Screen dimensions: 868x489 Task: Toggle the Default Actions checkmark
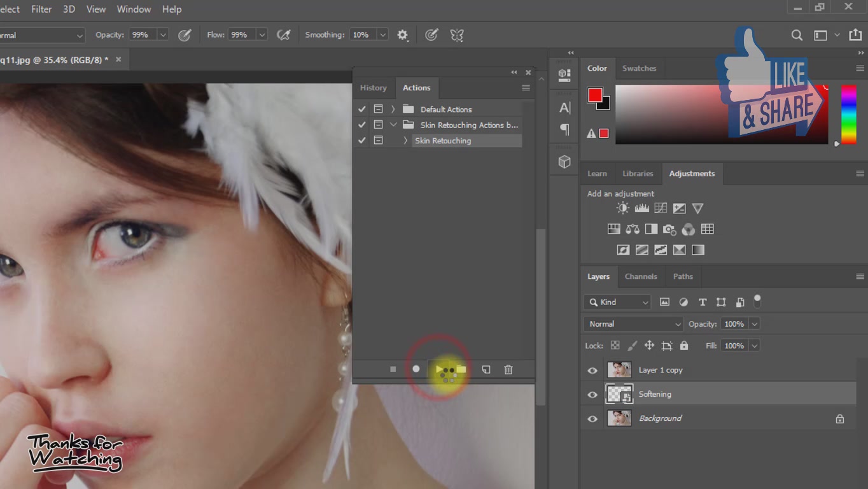point(361,109)
